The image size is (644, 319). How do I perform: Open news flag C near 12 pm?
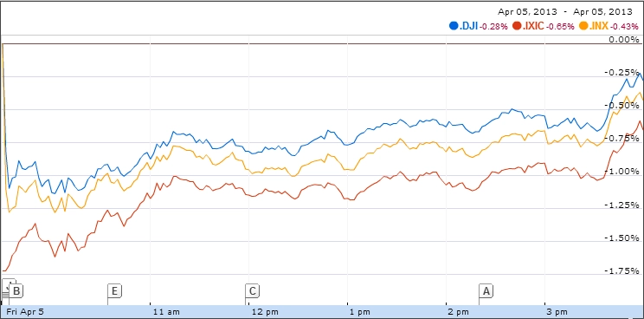click(252, 291)
